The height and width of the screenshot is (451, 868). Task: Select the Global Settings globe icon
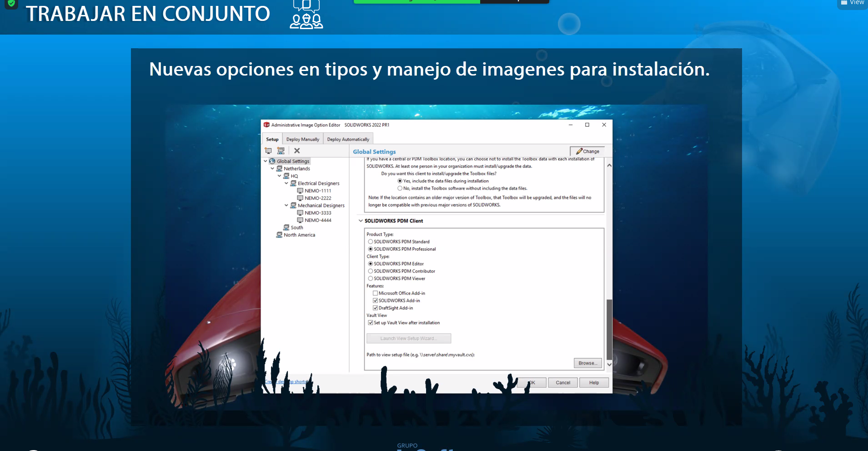pos(272,161)
